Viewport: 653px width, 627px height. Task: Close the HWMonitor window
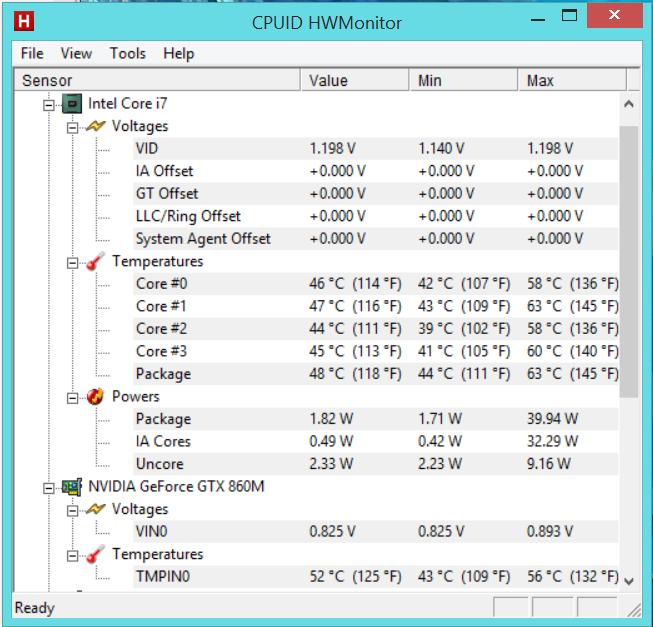(x=615, y=15)
